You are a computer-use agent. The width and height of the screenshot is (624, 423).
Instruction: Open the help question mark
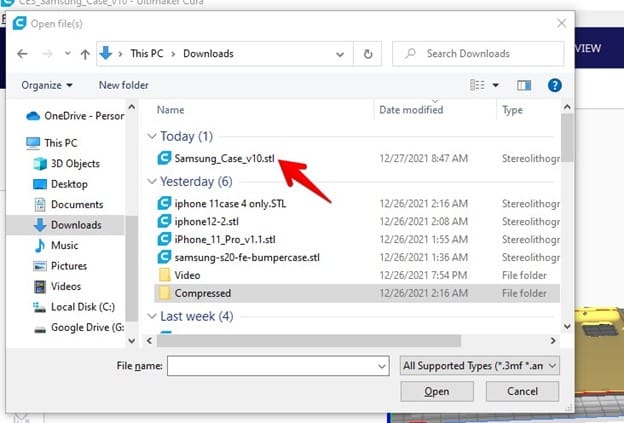click(554, 85)
